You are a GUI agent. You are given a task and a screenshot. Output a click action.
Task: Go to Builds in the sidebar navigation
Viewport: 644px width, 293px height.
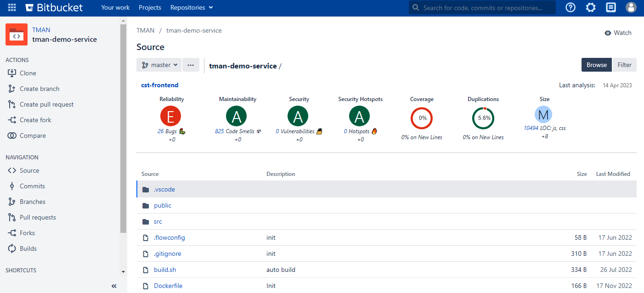point(28,248)
